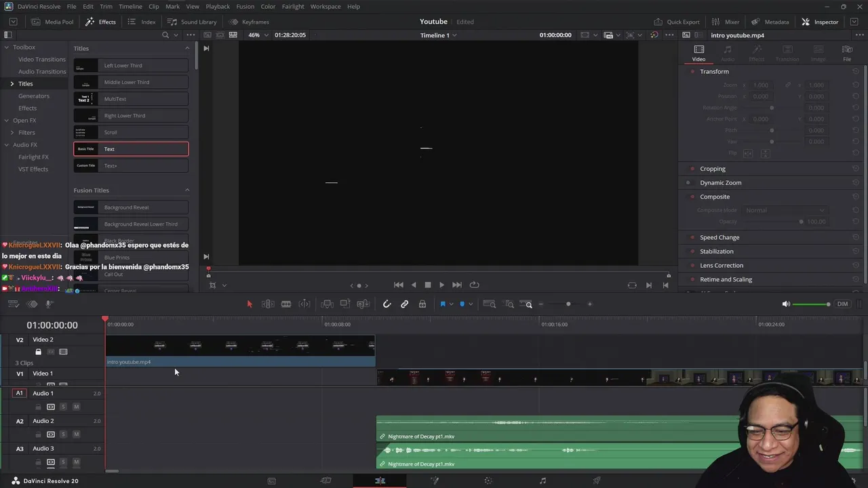This screenshot has width=868, height=488.
Task: Toggle Loop playback icon
Action: coord(475,285)
